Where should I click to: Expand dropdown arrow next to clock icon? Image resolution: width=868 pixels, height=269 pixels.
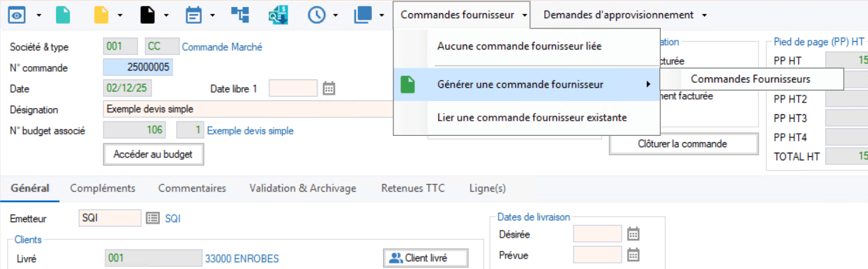pyautogui.click(x=336, y=15)
